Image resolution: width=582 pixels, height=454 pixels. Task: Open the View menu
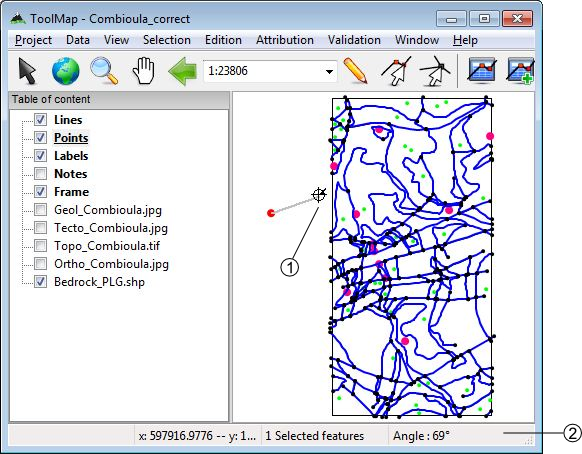pos(116,40)
